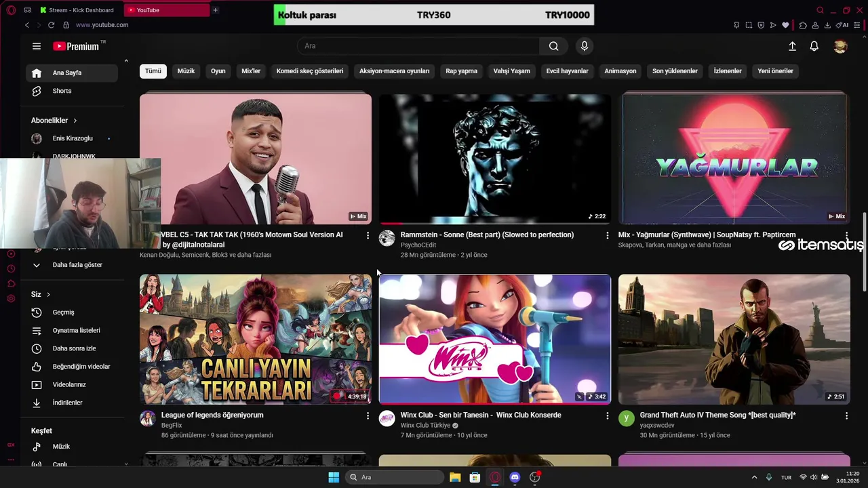Open options for League of legends video
The width and height of the screenshot is (868, 488).
coord(368,415)
